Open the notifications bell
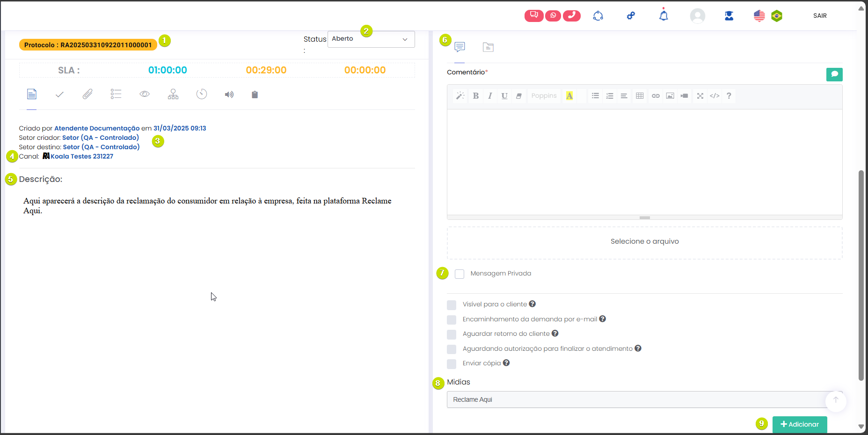The image size is (868, 435). [x=663, y=16]
